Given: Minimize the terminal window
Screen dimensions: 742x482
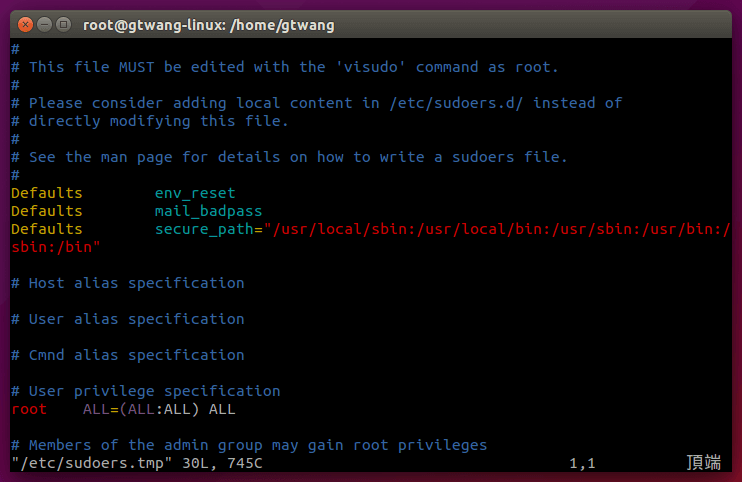Looking at the screenshot, I should (44, 24).
